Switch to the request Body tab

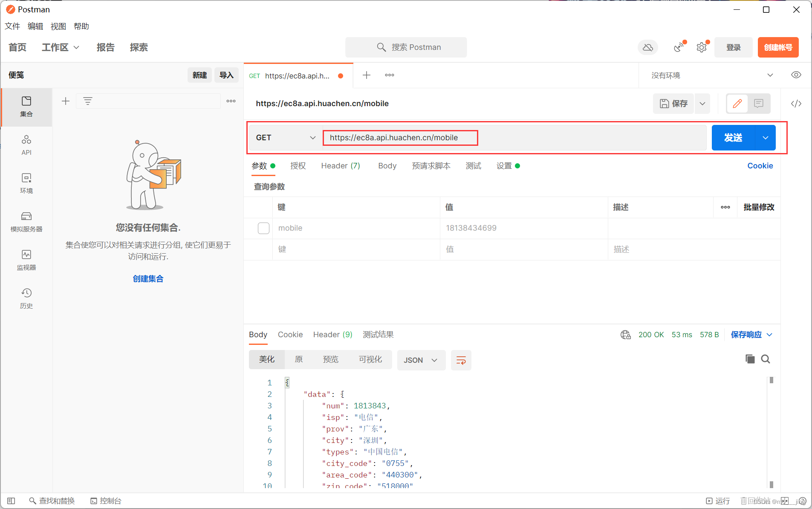[387, 166]
